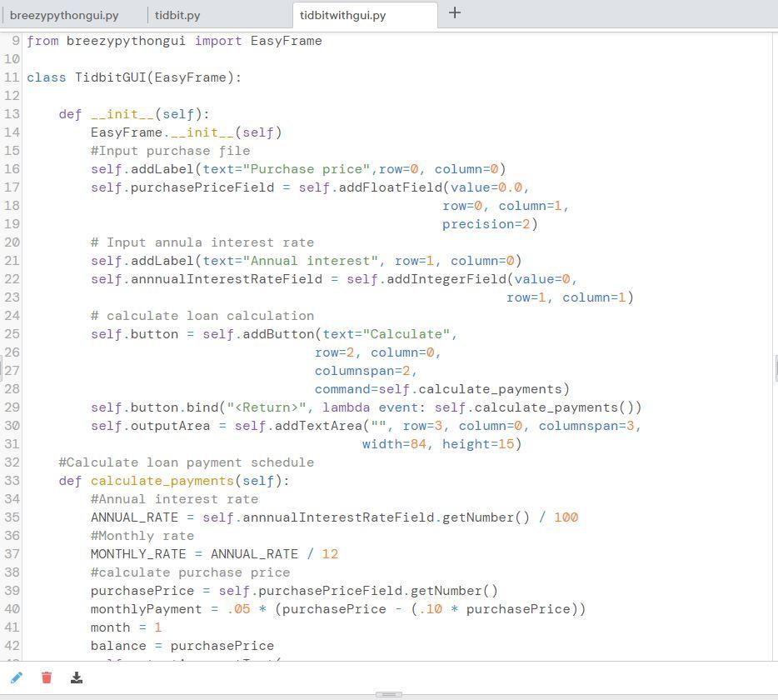Click the '#Input purchase file' comment

point(171,151)
